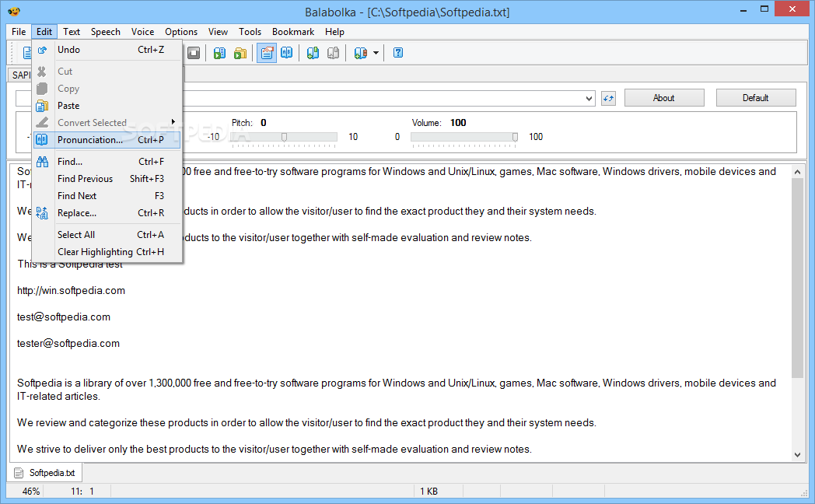
Task: Click Find Previous in the Edit menu
Action: (x=107, y=179)
